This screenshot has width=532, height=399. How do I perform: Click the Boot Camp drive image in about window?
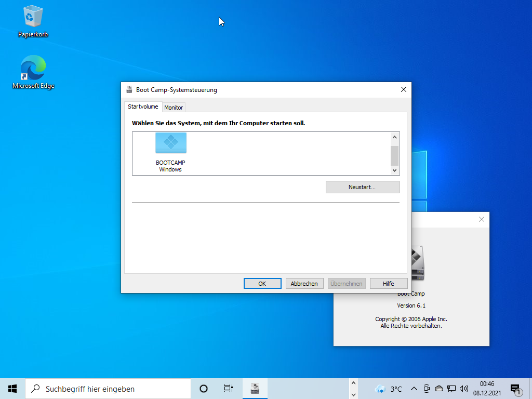(418, 263)
